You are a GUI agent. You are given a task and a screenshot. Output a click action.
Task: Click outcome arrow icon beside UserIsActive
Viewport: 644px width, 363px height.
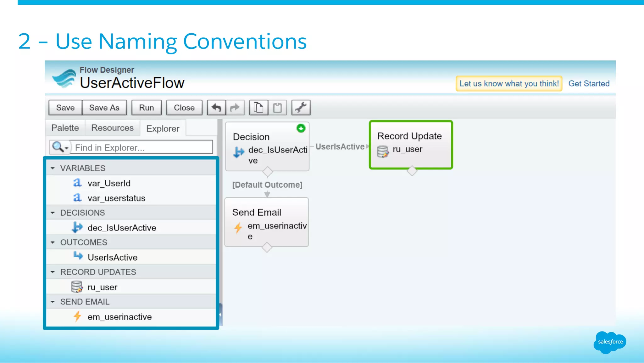pos(78,256)
